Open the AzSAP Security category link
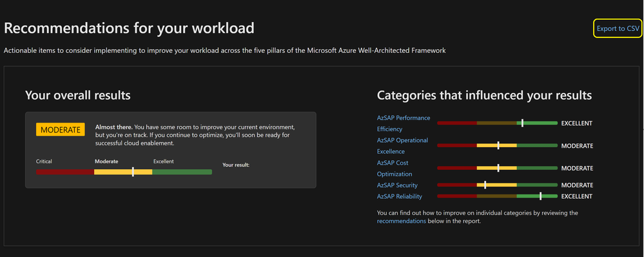Viewport: 644px width, 257px height. [x=397, y=185]
